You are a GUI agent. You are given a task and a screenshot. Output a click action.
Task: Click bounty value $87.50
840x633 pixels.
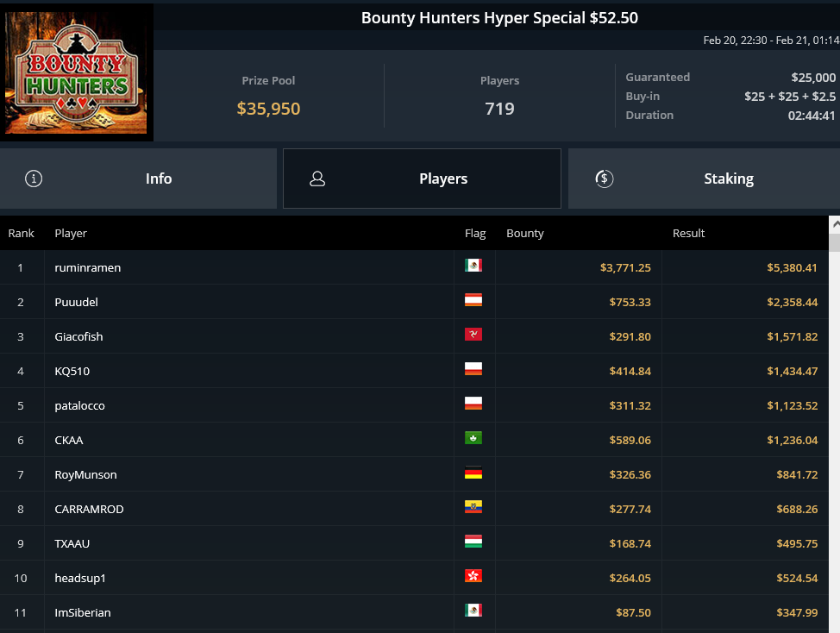pyautogui.click(x=633, y=612)
